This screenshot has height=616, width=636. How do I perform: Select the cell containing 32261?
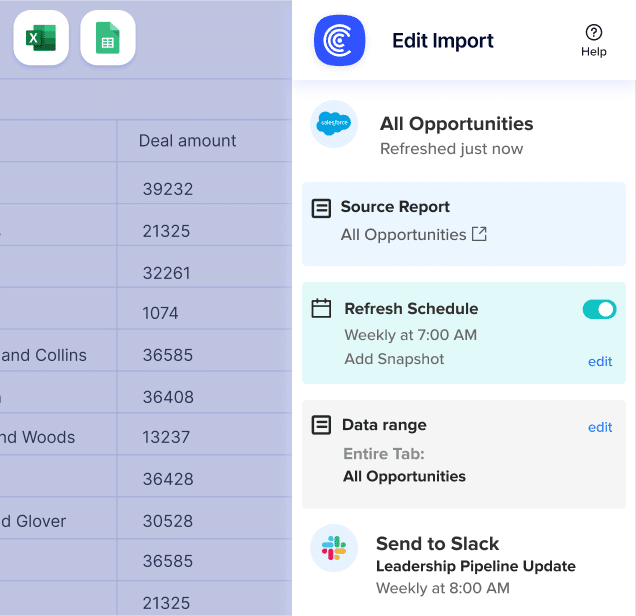pyautogui.click(x=204, y=266)
